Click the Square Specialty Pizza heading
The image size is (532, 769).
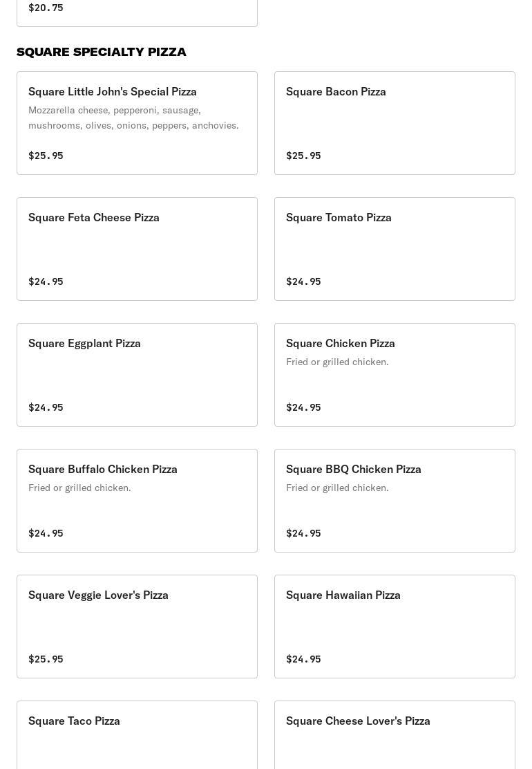point(102,52)
